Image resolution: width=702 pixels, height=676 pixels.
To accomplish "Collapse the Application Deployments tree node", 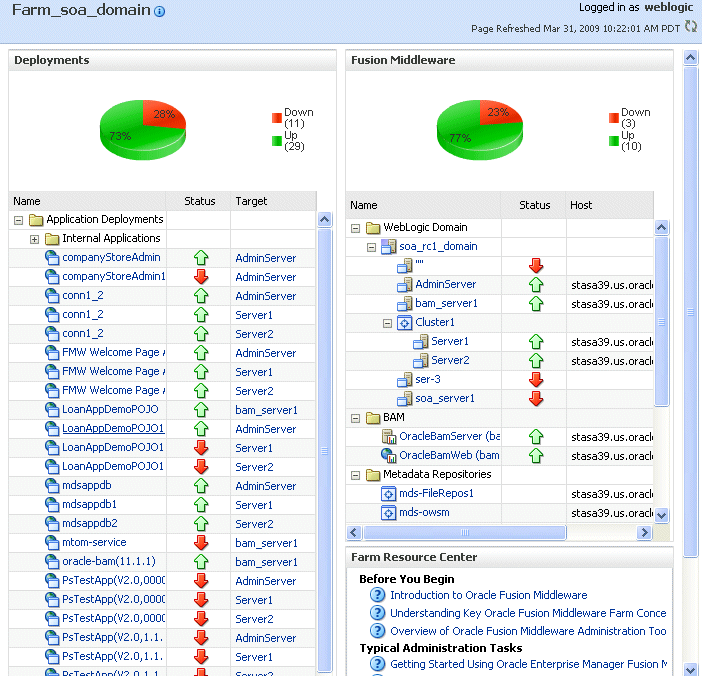I will click(x=18, y=220).
